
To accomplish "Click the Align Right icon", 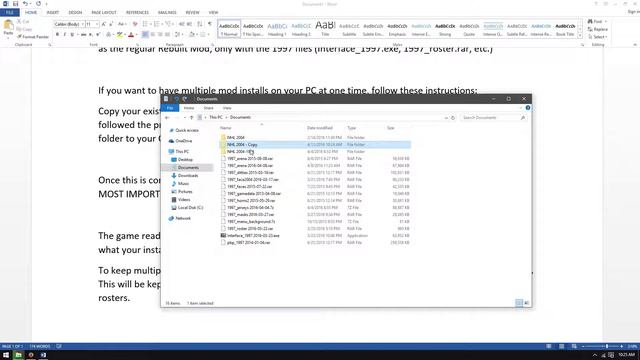I will tap(160, 35).
